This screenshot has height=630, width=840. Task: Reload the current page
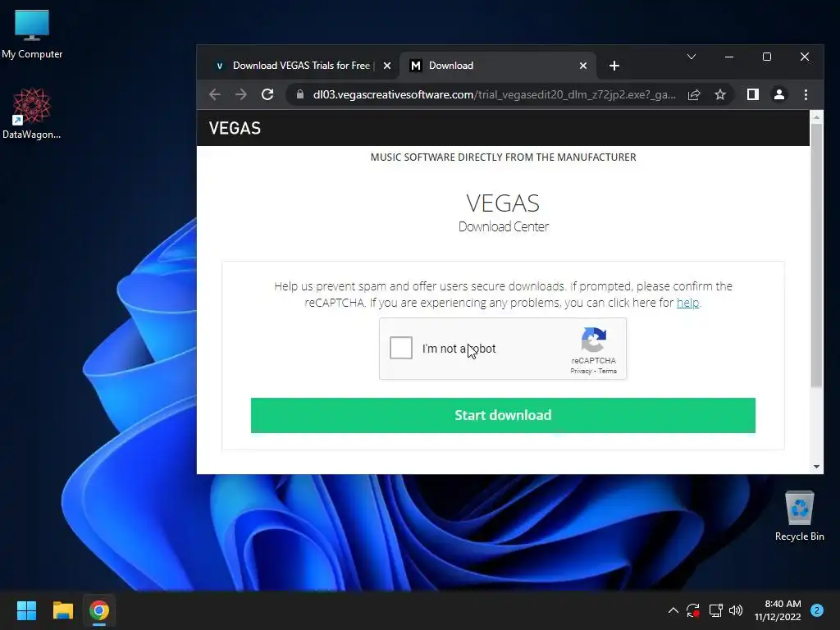267,95
